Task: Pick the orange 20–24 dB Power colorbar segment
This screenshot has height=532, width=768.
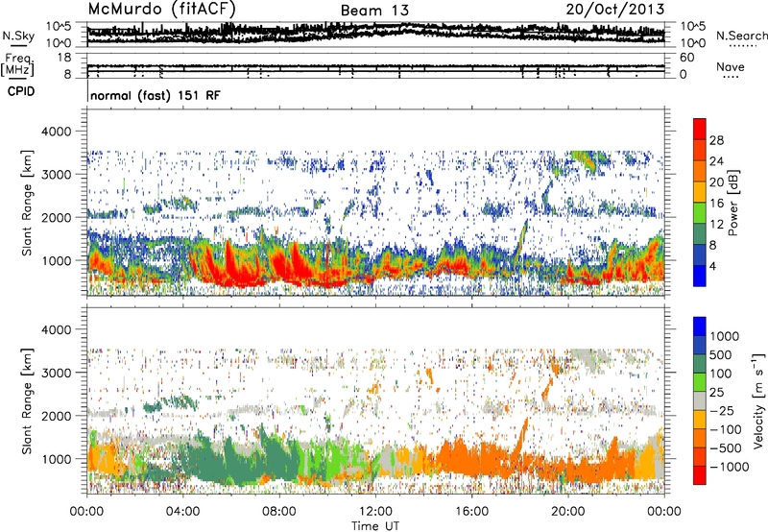Action: click(x=700, y=171)
